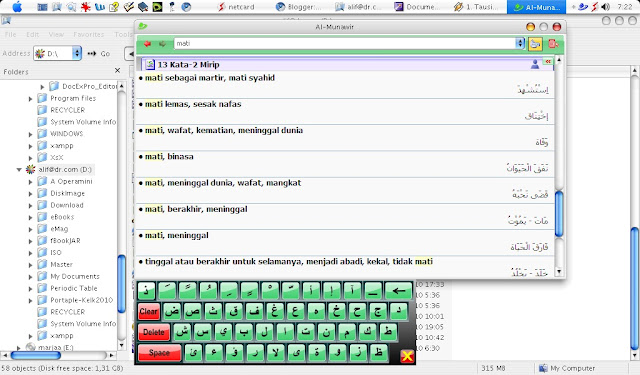
Task: Click the backspace arrow key on the Arabic keyboard
Action: click(398, 291)
